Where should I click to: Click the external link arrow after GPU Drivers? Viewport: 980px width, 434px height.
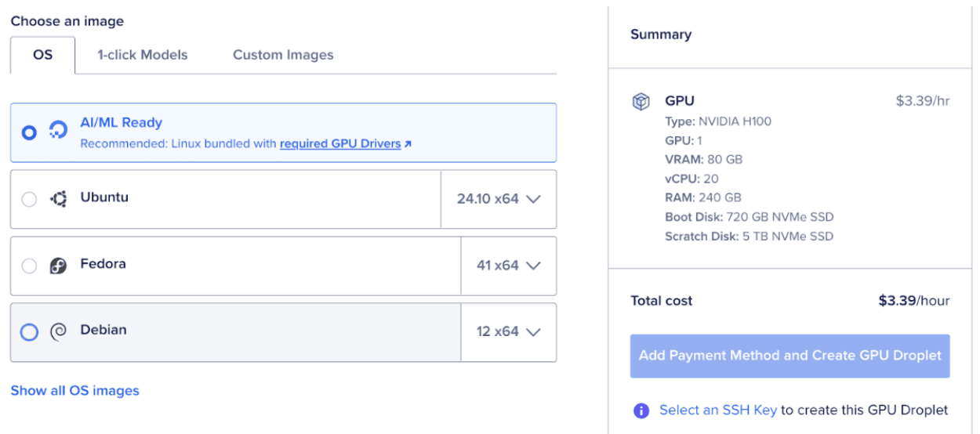[x=408, y=144]
